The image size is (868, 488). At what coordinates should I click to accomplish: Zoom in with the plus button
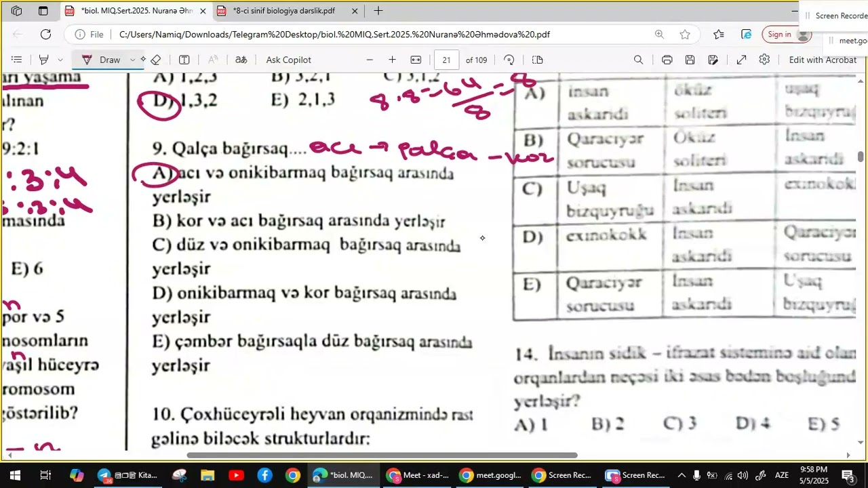(392, 60)
